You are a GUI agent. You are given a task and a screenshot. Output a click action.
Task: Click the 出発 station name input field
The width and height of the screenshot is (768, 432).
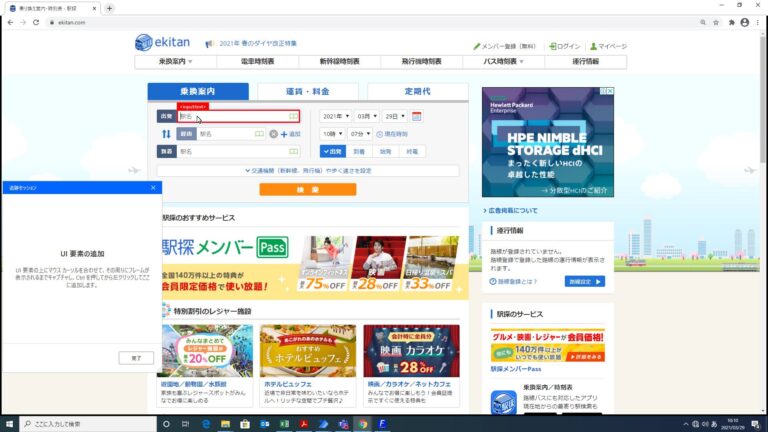(x=238, y=117)
